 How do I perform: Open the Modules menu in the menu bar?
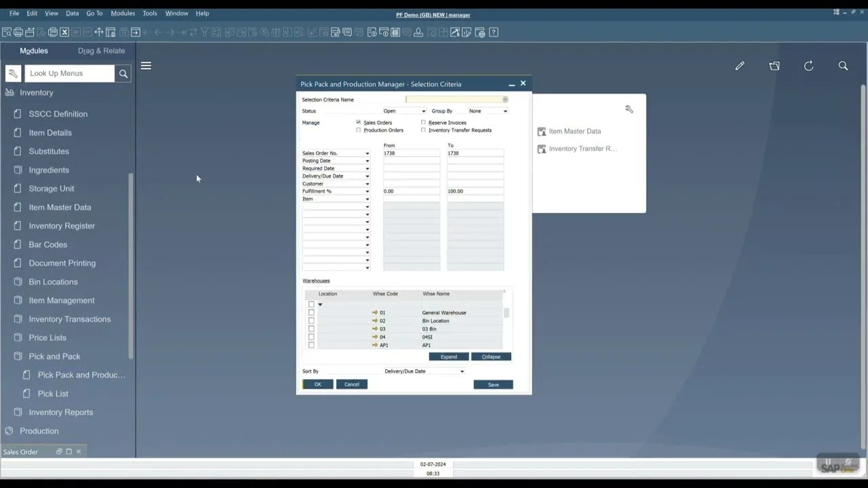point(123,13)
